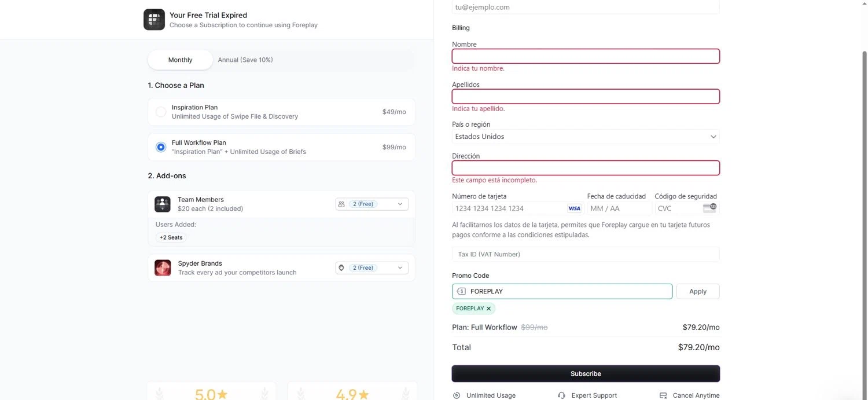Open the País o región dropdown
Viewport: 868px width, 400px height.
[x=586, y=137]
